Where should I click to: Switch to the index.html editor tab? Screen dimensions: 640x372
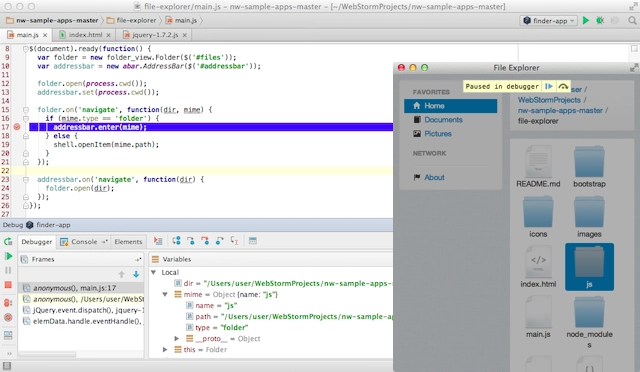[x=85, y=35]
